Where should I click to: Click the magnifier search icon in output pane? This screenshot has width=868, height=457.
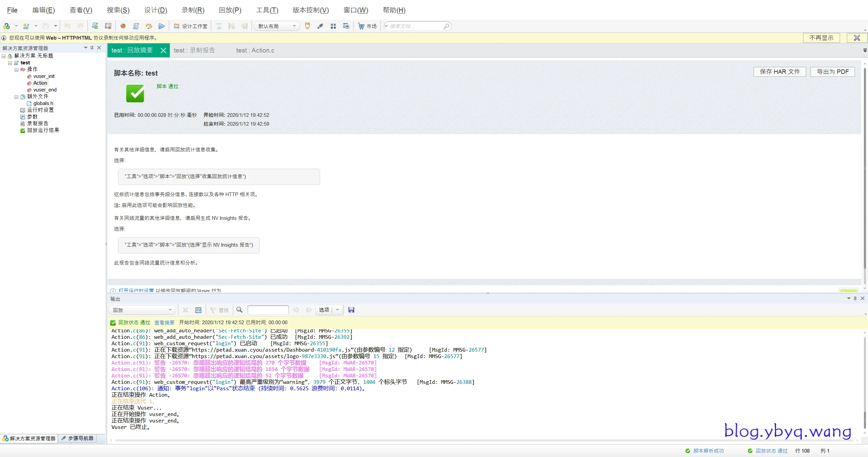[x=239, y=310]
